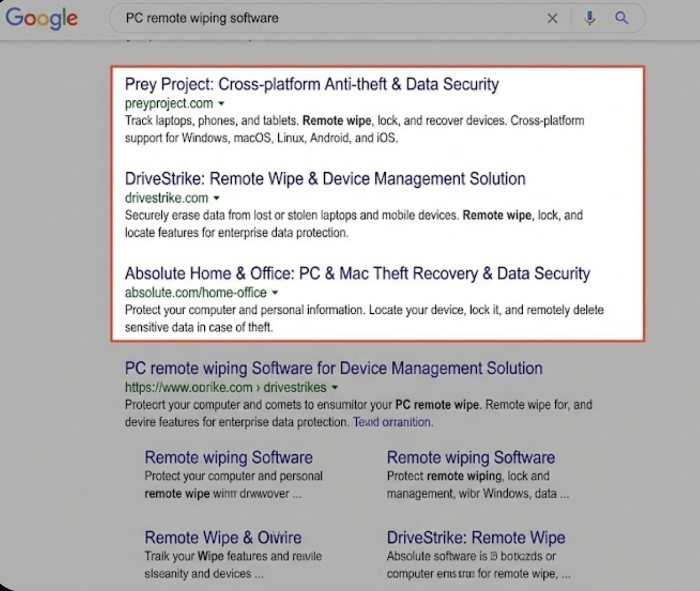The height and width of the screenshot is (591, 700).
Task: Clear the search box with X icon
Action: (x=552, y=18)
